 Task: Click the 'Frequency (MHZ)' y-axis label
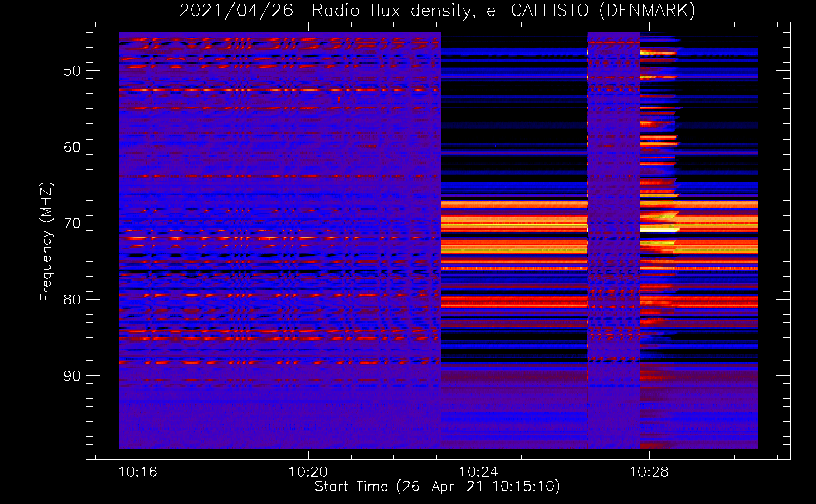click(46, 242)
